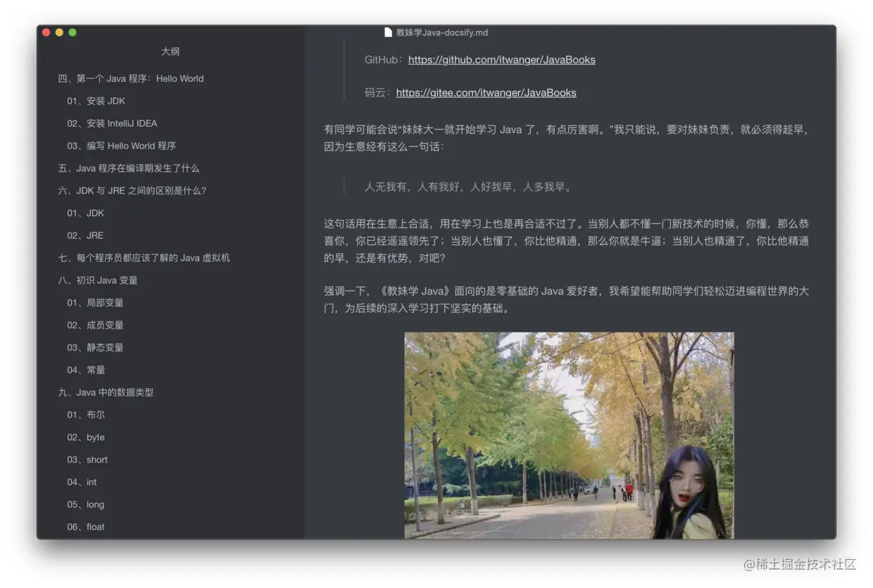
Task: Select 05、long outline entry
Action: [86, 505]
